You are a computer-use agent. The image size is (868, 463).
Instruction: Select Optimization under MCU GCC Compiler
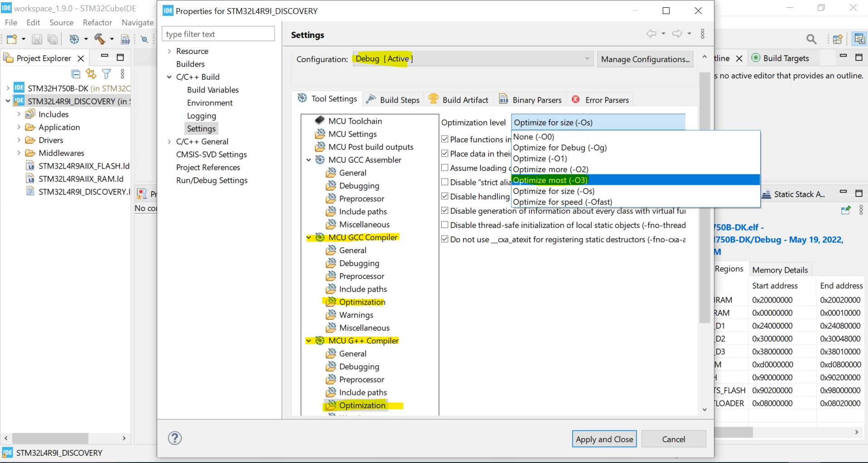pyautogui.click(x=362, y=302)
